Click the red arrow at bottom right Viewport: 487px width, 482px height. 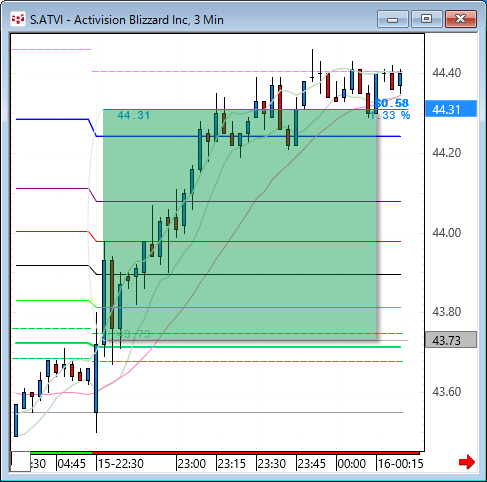coord(467,462)
